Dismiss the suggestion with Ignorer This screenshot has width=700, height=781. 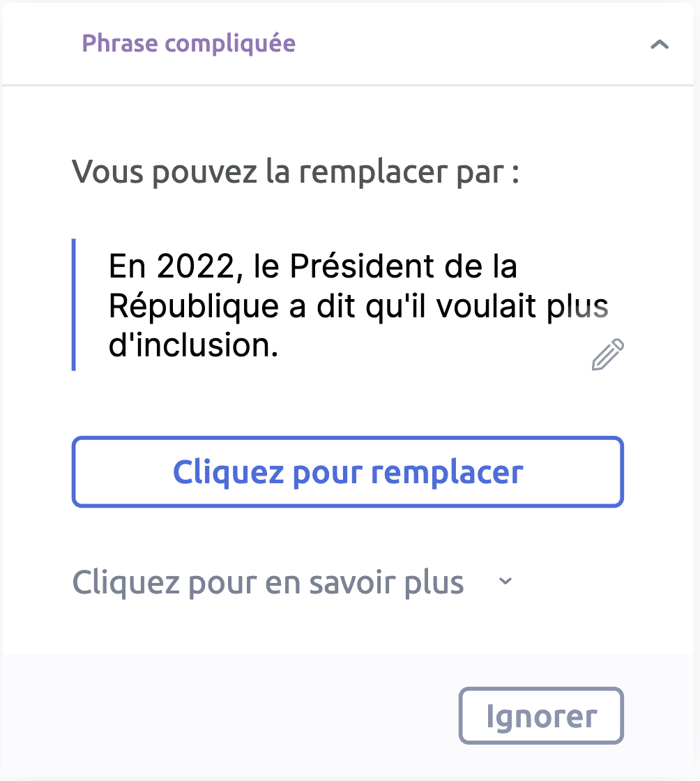(x=541, y=716)
